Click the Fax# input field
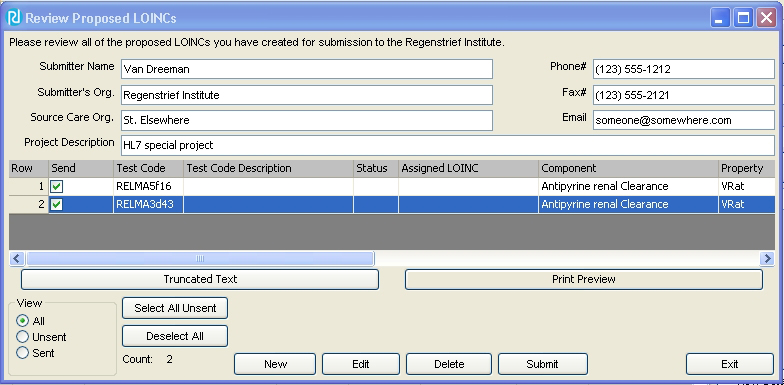Image resolution: width=784 pixels, height=385 pixels. (x=684, y=95)
